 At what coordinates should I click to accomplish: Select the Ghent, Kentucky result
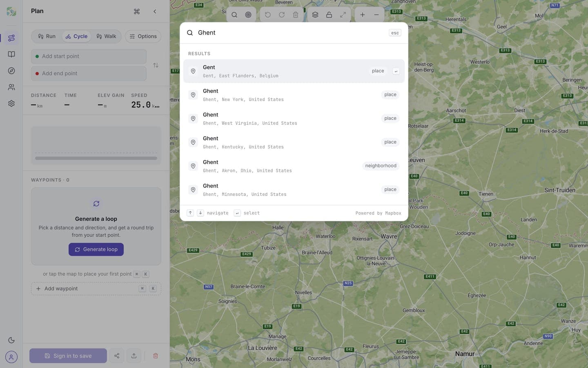(294, 142)
